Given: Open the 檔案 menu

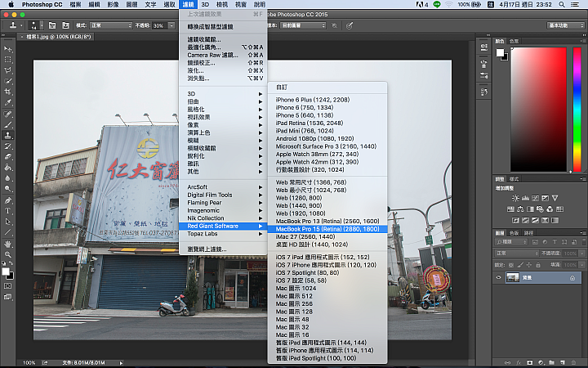Looking at the screenshot, I should [76, 5].
